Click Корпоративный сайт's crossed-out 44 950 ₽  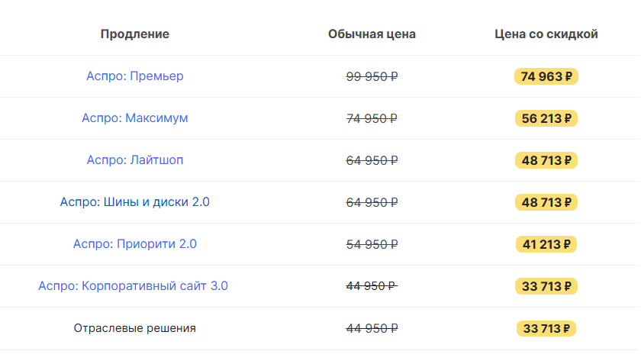click(372, 286)
